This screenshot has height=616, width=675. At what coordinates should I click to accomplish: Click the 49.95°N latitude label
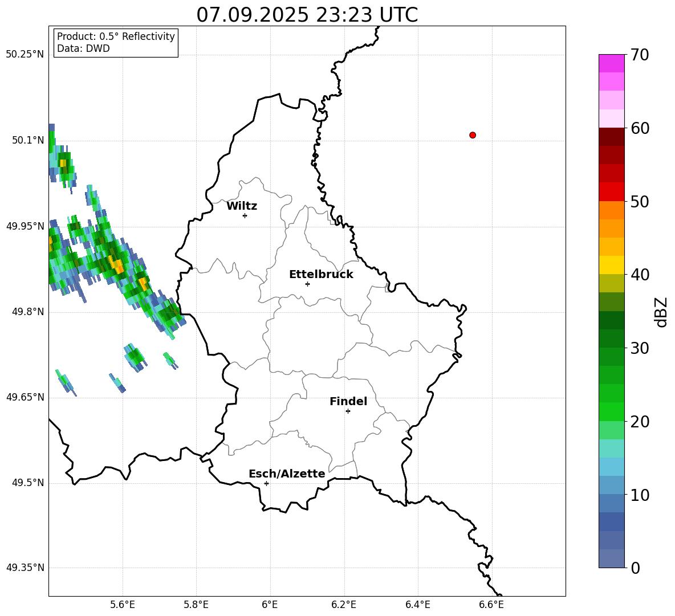coord(25,226)
